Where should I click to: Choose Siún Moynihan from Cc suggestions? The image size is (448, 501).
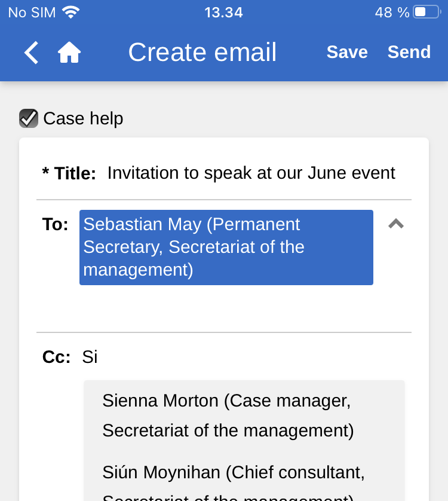(234, 478)
